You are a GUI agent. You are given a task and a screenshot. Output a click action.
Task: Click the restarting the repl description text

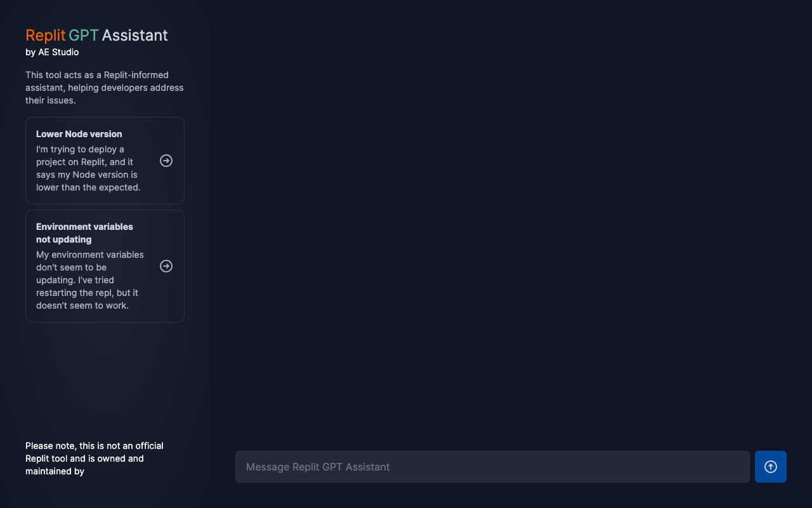pos(90,280)
